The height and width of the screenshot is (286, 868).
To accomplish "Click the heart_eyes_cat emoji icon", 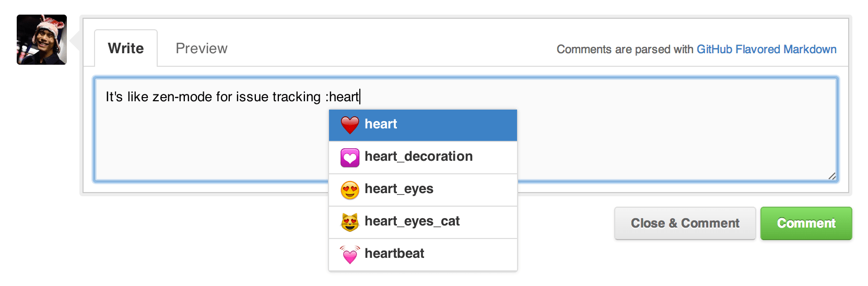I will 350,222.
